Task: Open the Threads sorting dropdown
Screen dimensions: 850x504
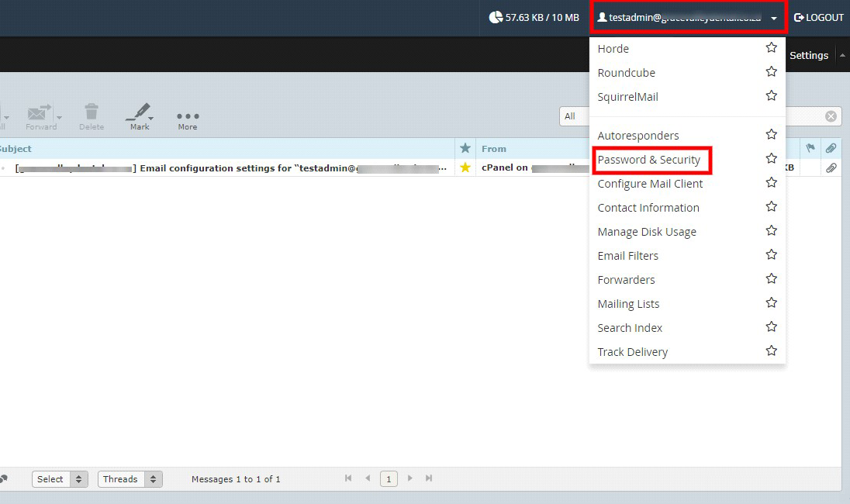Action: (x=130, y=478)
